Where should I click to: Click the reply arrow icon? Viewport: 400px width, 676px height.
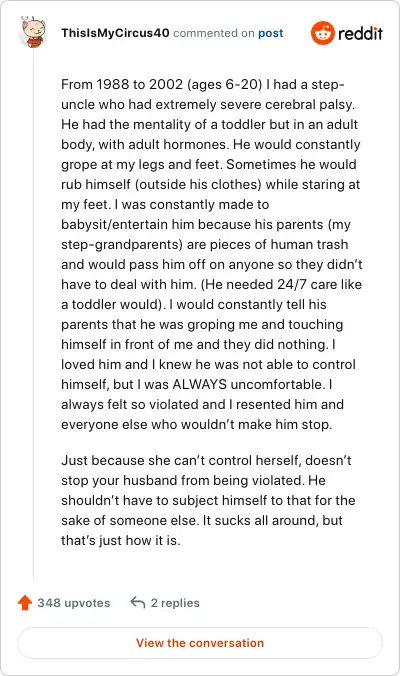pos(138,602)
